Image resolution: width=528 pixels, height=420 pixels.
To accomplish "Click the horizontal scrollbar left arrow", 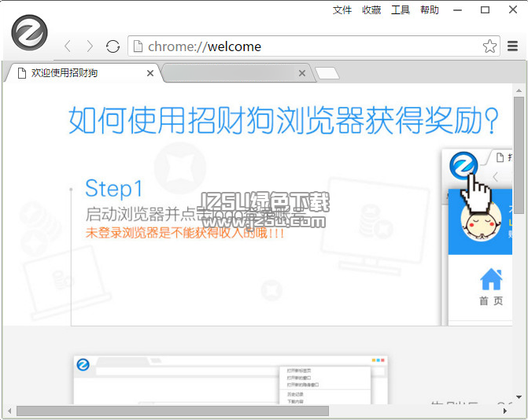I will coord(9,411).
